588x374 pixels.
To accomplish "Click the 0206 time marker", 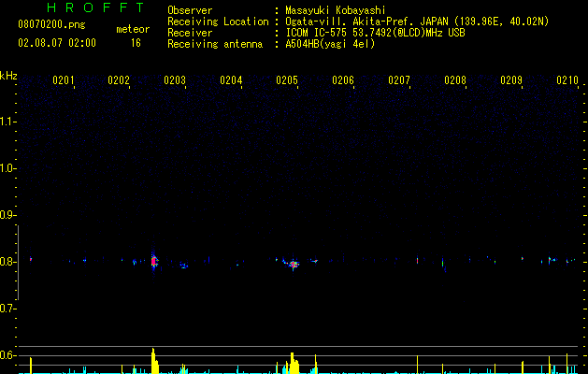I will [343, 80].
